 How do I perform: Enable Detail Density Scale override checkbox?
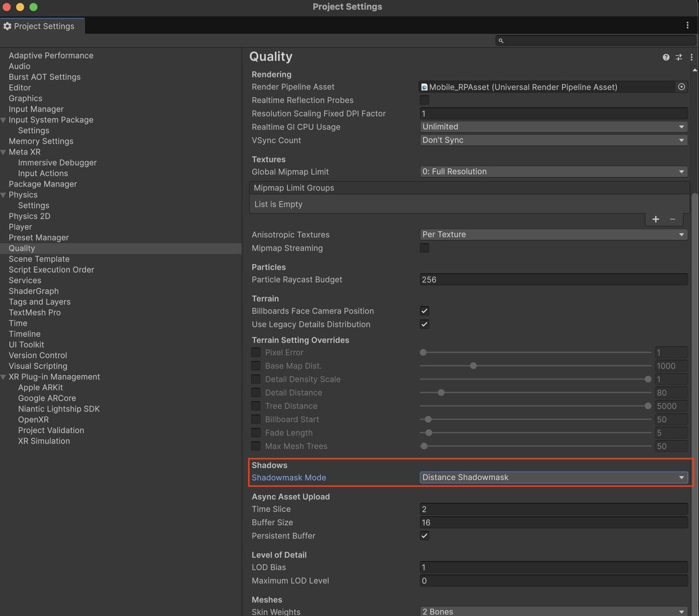click(256, 379)
